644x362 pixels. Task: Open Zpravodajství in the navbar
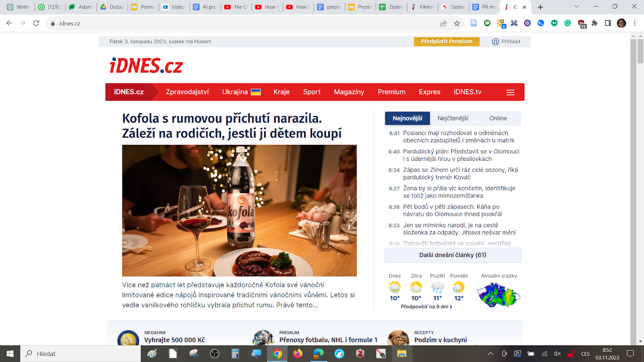point(187,92)
